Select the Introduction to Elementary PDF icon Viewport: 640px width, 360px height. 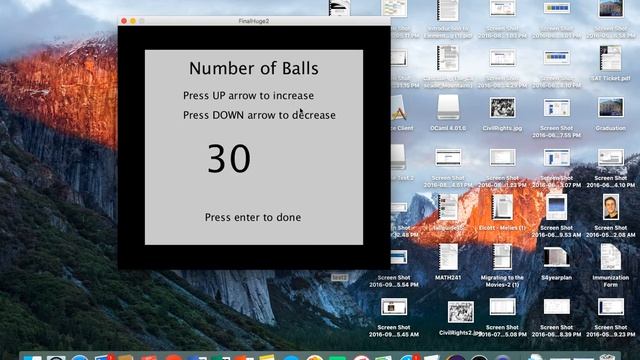point(448,10)
